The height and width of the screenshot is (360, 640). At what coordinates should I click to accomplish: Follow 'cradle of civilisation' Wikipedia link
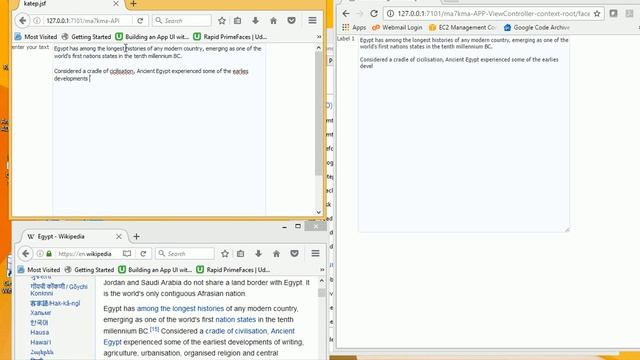236,331
